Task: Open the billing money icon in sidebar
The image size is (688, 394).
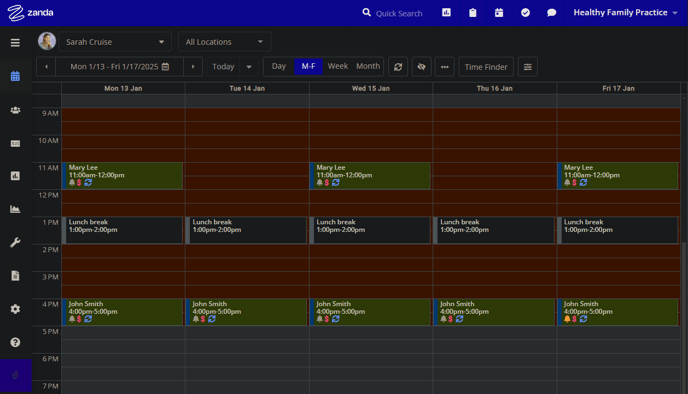Action: [x=15, y=143]
